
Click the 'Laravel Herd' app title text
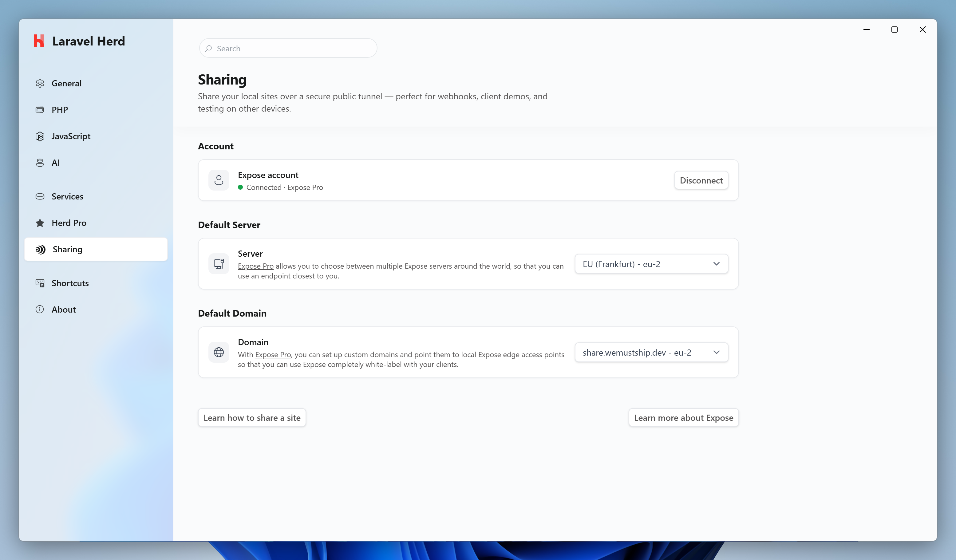pyautogui.click(x=89, y=41)
